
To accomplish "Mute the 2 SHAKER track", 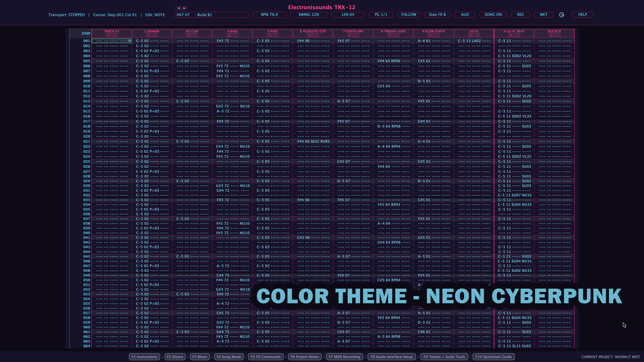I will click(149, 35).
